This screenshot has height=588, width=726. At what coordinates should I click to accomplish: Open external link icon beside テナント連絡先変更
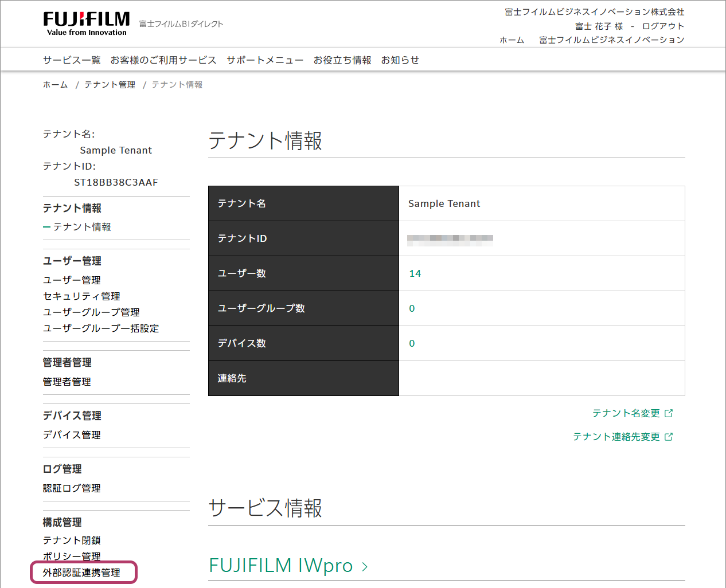[669, 437]
